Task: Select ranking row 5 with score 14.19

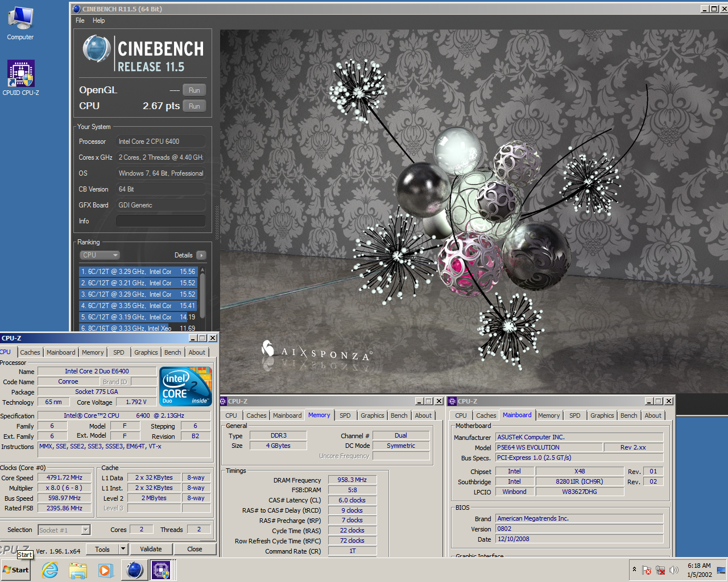Action: (138, 317)
